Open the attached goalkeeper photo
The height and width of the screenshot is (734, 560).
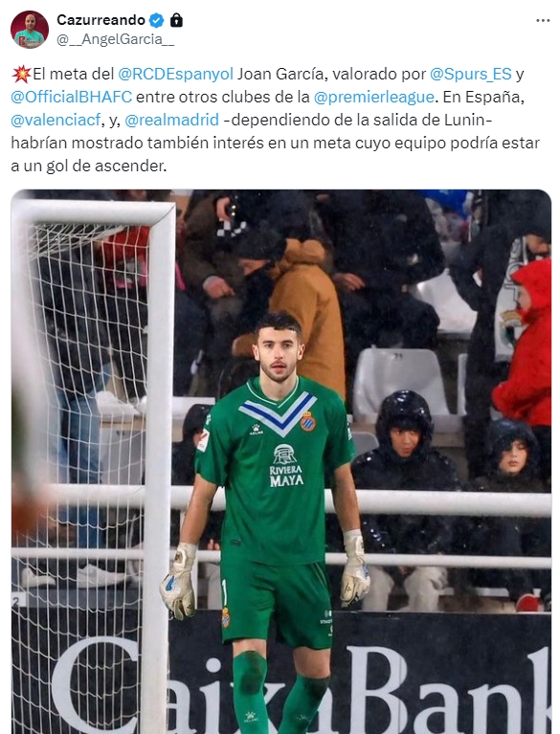280,461
